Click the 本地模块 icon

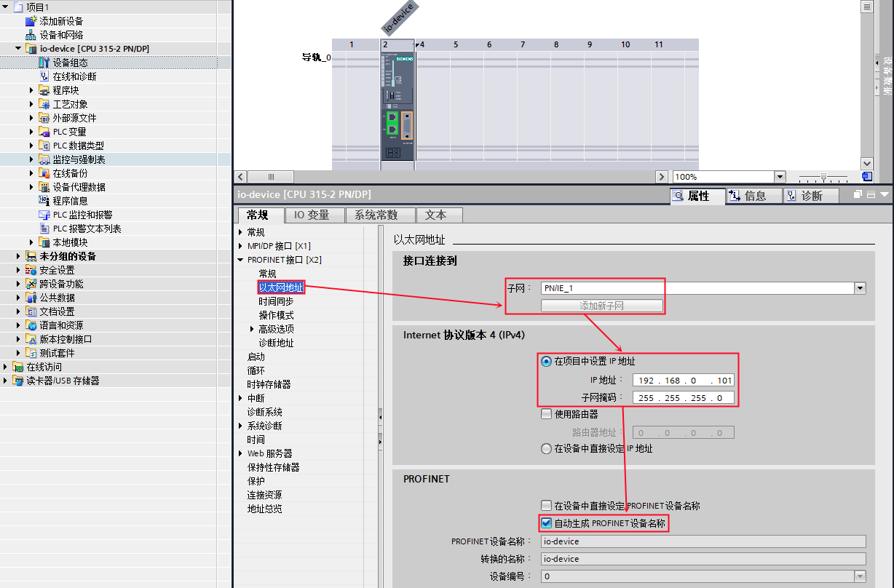coord(44,242)
